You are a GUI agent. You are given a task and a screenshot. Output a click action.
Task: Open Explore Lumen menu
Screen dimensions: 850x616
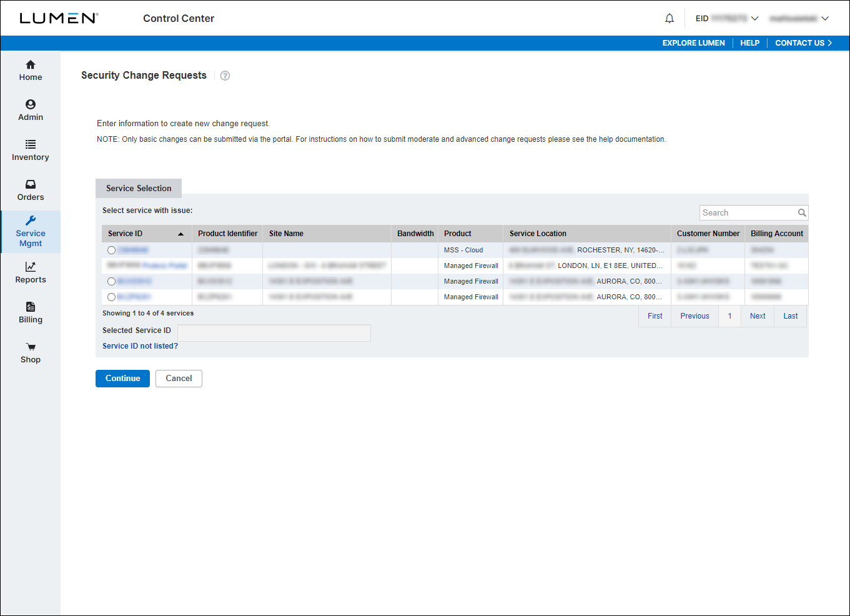pyautogui.click(x=694, y=43)
